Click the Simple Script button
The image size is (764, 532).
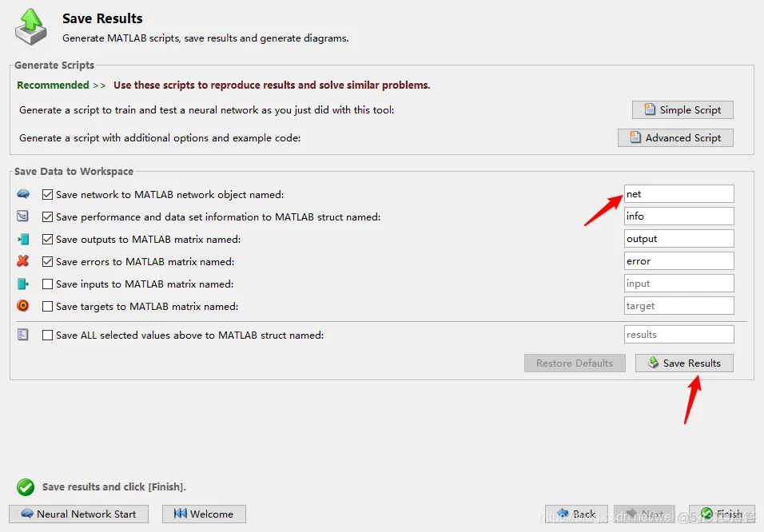coord(682,109)
